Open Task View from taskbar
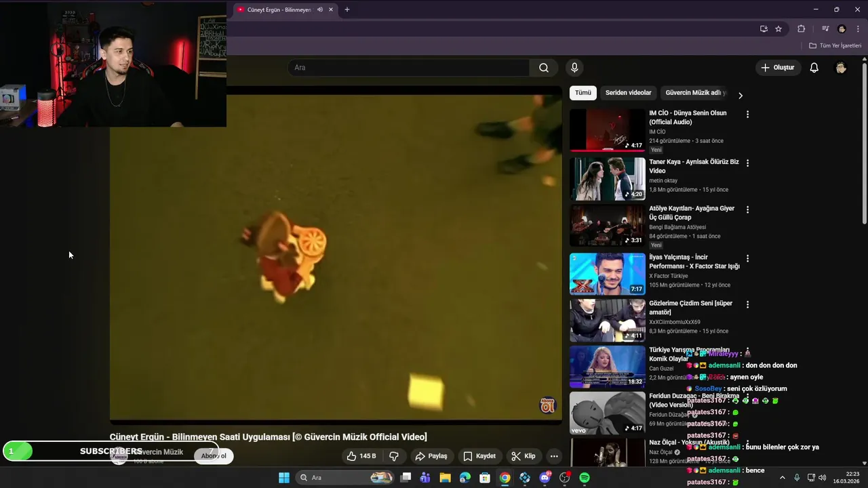868x488 pixels. (x=406, y=478)
